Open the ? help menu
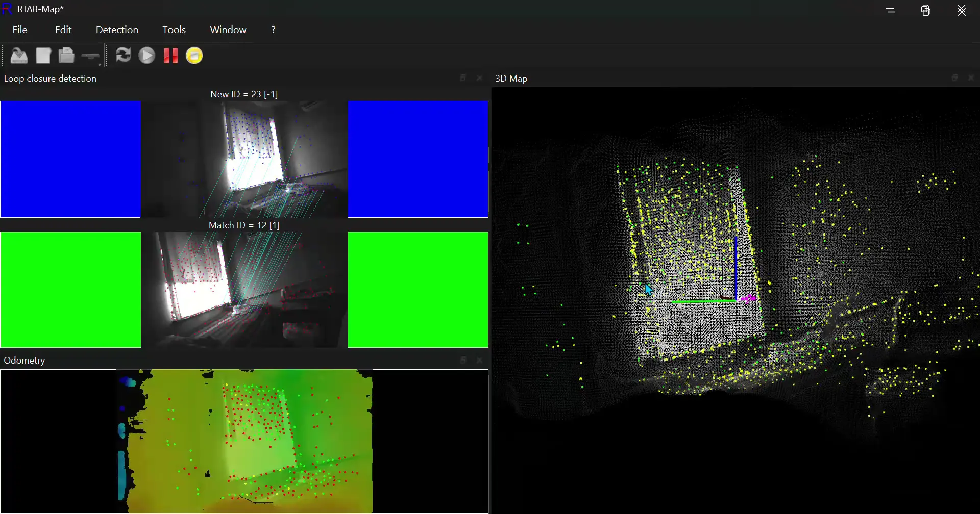This screenshot has width=980, height=514. pos(274,30)
